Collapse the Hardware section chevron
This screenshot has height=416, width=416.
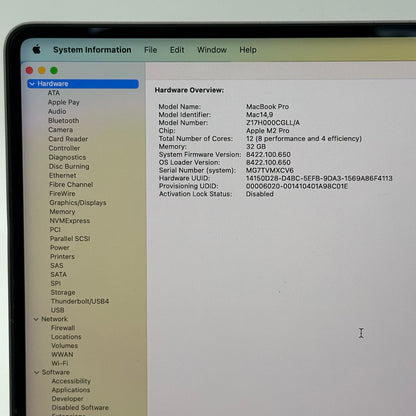pyautogui.click(x=32, y=84)
